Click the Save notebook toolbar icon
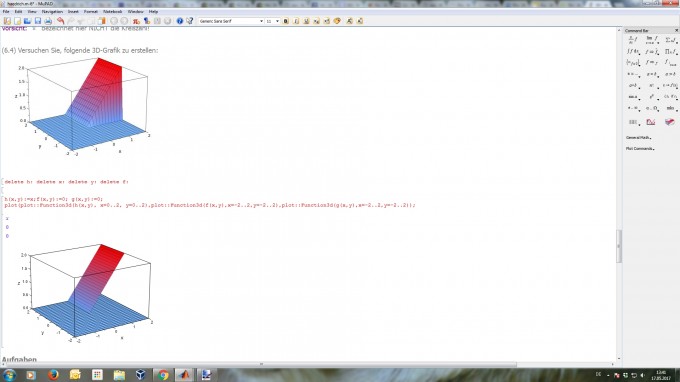This screenshot has height=382, width=680. pos(38,21)
